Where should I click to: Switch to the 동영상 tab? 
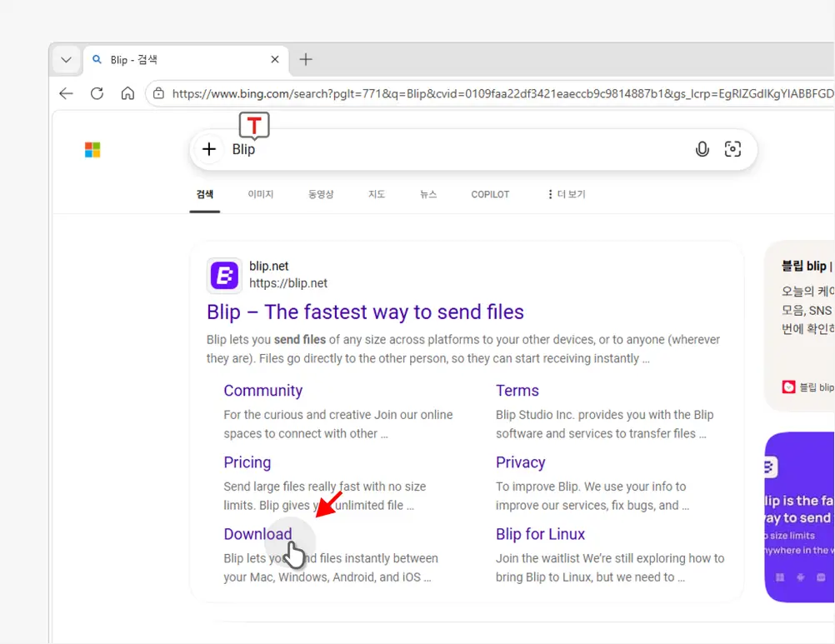click(x=320, y=194)
